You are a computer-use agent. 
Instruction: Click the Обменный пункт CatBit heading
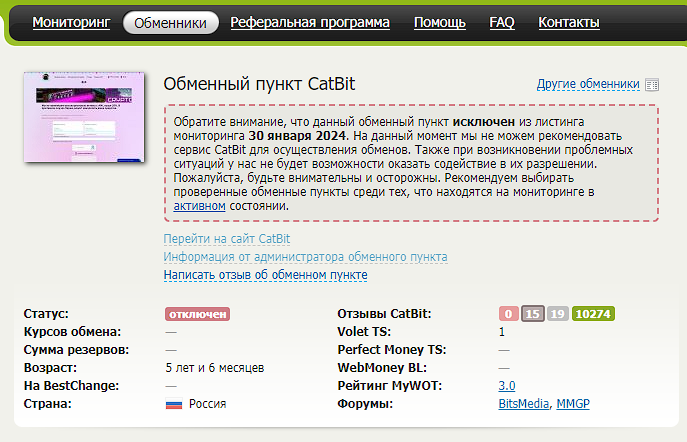point(259,84)
